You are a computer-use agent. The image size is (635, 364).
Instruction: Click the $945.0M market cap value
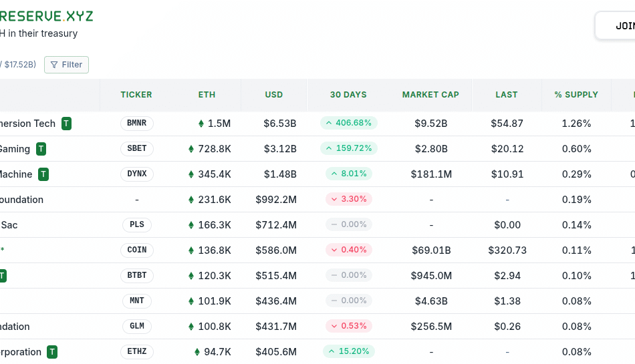tap(431, 277)
